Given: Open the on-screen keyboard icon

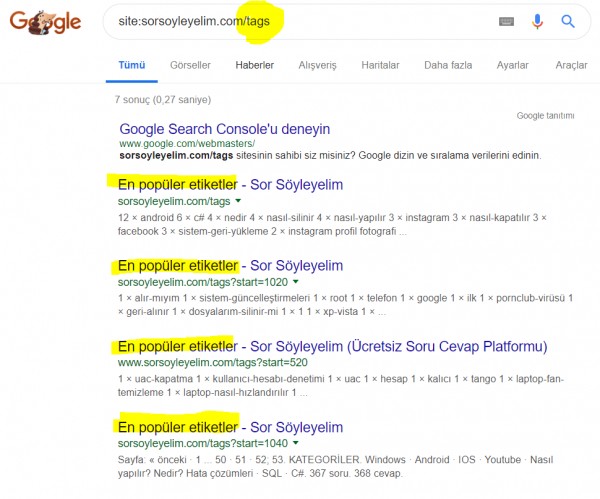Looking at the screenshot, I should (x=506, y=21).
